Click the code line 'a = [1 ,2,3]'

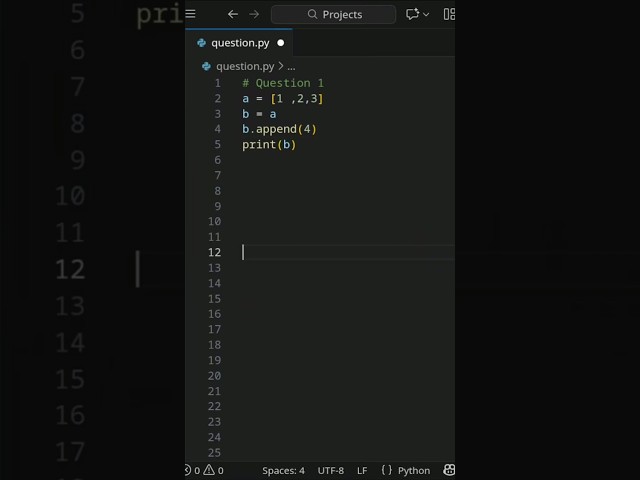282,99
